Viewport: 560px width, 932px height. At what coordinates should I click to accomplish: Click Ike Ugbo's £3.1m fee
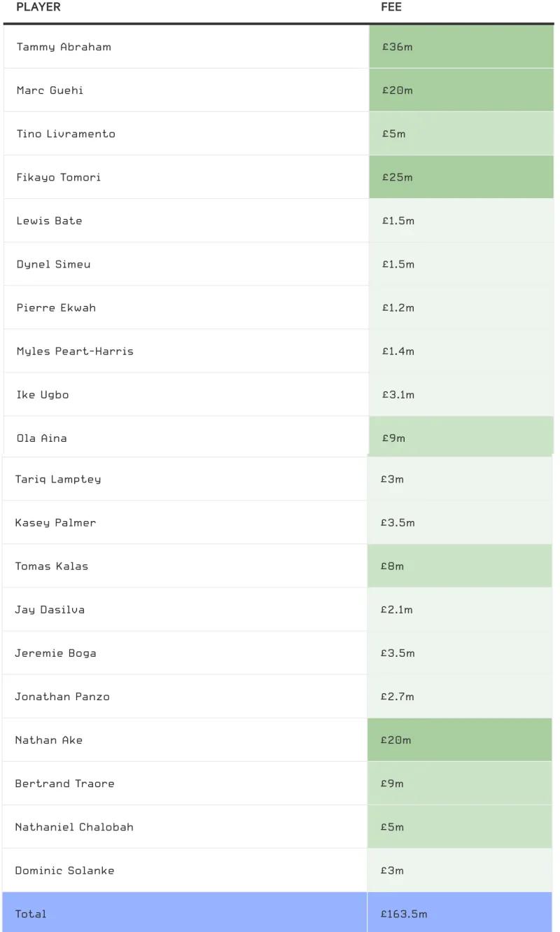click(x=398, y=394)
